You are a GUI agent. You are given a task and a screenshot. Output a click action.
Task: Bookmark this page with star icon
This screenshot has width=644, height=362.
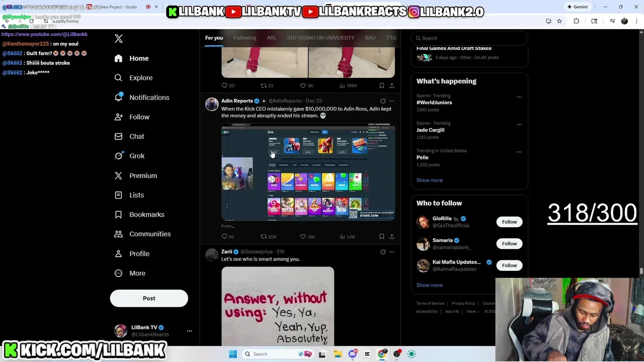pyautogui.click(x=559, y=21)
